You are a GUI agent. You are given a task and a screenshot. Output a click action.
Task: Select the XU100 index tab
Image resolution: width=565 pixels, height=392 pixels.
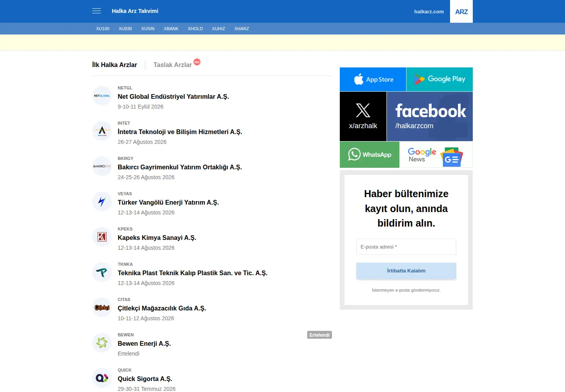click(103, 29)
